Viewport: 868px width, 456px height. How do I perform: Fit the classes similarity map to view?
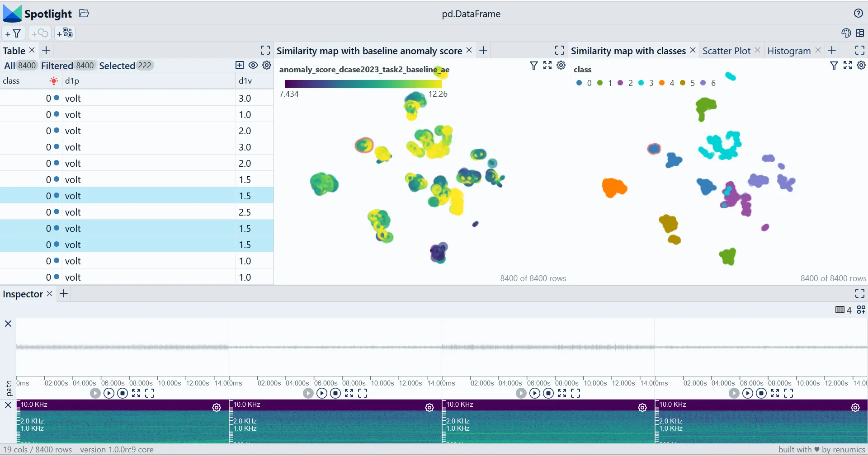(x=848, y=66)
